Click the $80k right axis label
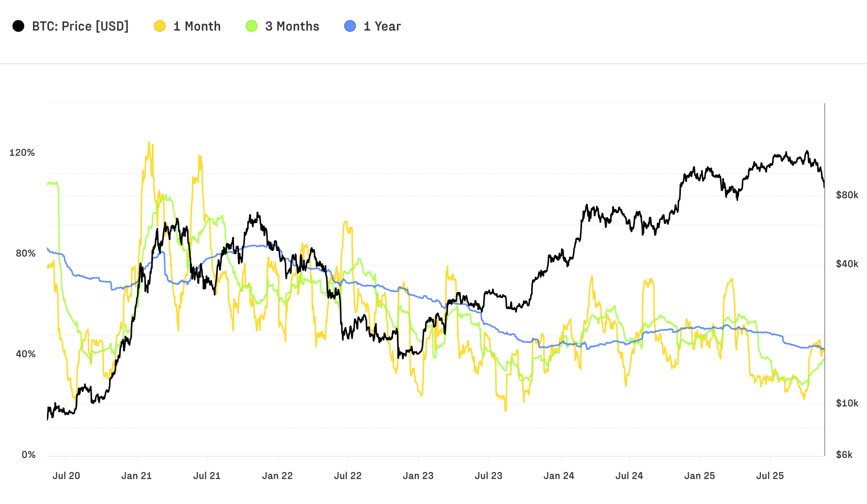Image resolution: width=867 pixels, height=504 pixels. (x=847, y=195)
